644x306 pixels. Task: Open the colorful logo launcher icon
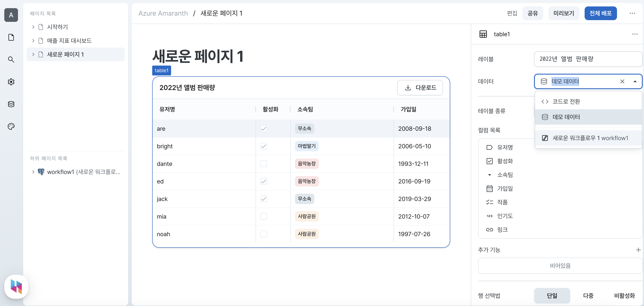[x=16, y=286]
